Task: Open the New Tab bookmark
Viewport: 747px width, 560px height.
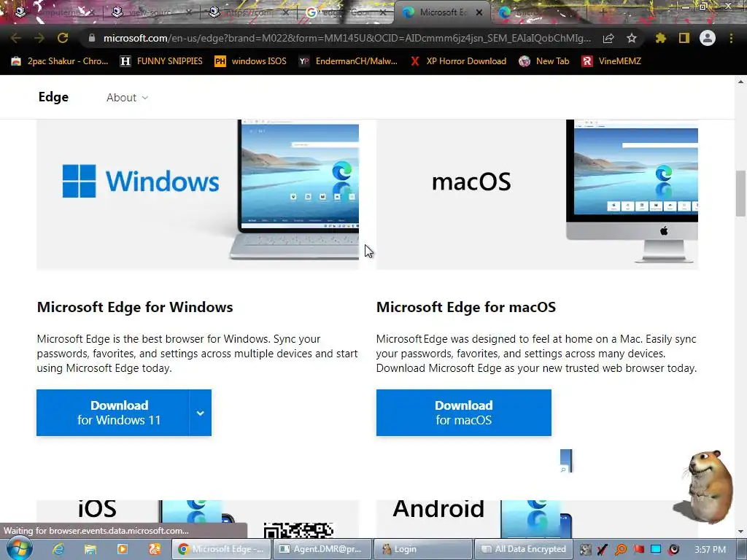Action: coord(544,61)
